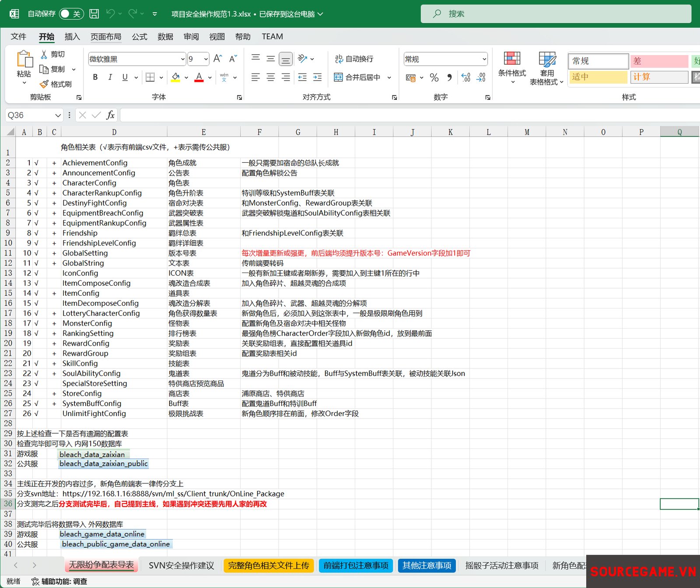Toggle the middle vertical align button
Image resolution: width=700 pixels, height=588 pixels.
[x=271, y=59]
